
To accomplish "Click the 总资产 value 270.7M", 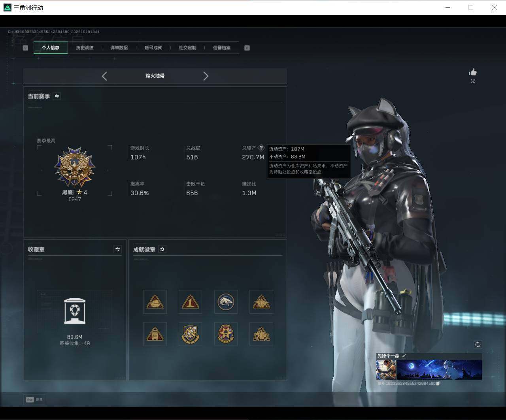I will click(x=253, y=157).
